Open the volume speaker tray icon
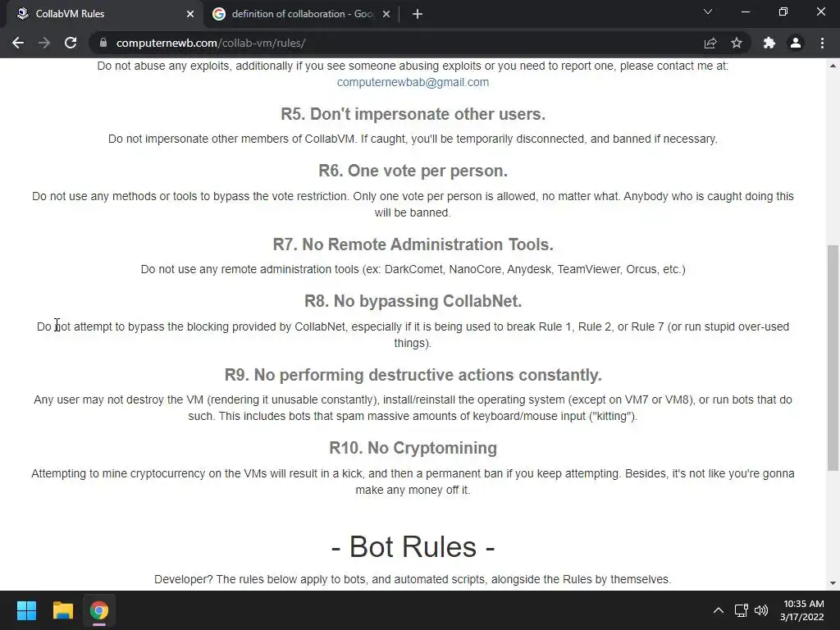This screenshot has height=630, width=840. tap(761, 610)
